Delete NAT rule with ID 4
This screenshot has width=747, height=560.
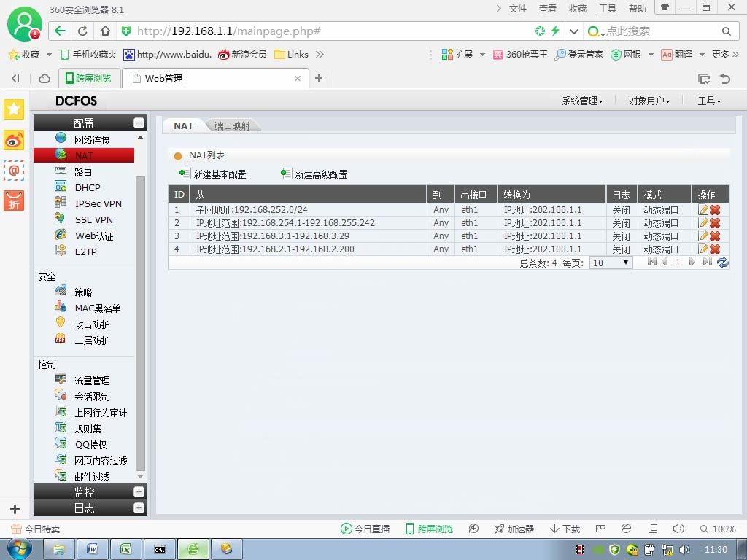(x=715, y=249)
